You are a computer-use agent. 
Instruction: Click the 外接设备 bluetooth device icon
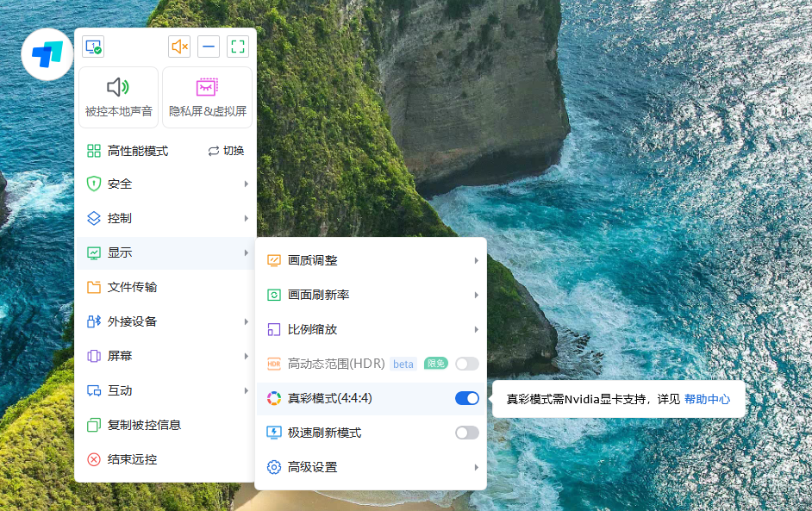click(94, 321)
